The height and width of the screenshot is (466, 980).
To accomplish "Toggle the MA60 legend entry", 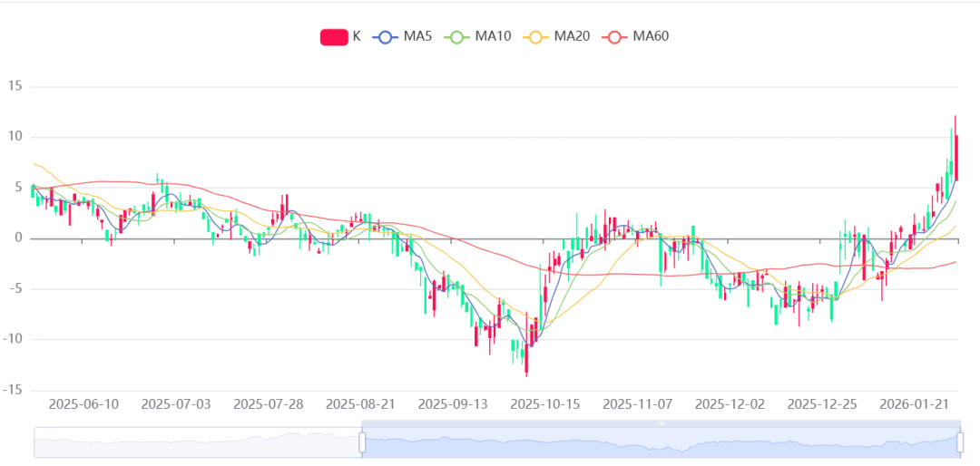I will tap(650, 36).
